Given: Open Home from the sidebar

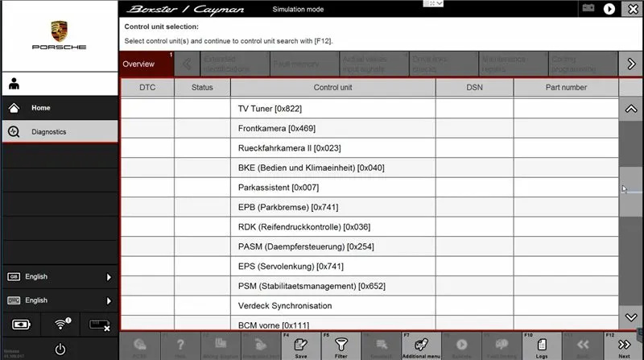Looking at the screenshot, I should [x=60, y=108].
